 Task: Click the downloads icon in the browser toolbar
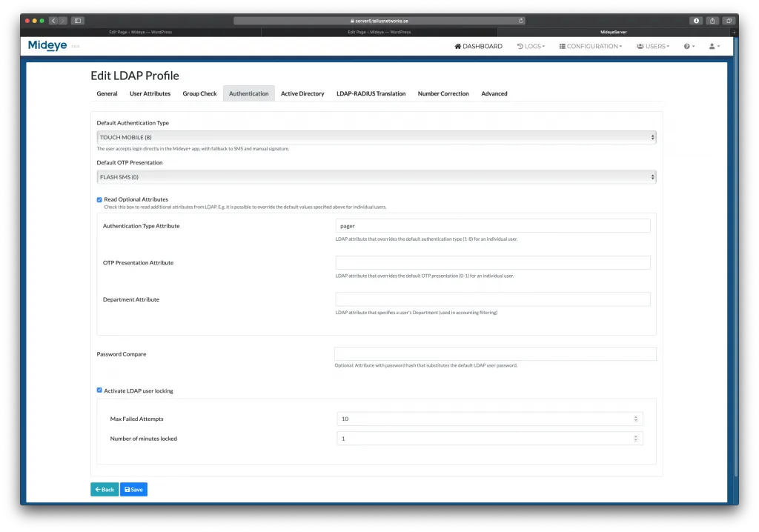tap(696, 21)
